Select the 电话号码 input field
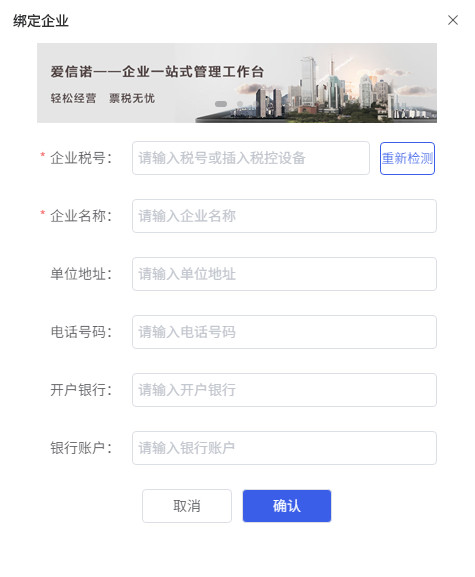The height and width of the screenshot is (577, 475). click(284, 332)
